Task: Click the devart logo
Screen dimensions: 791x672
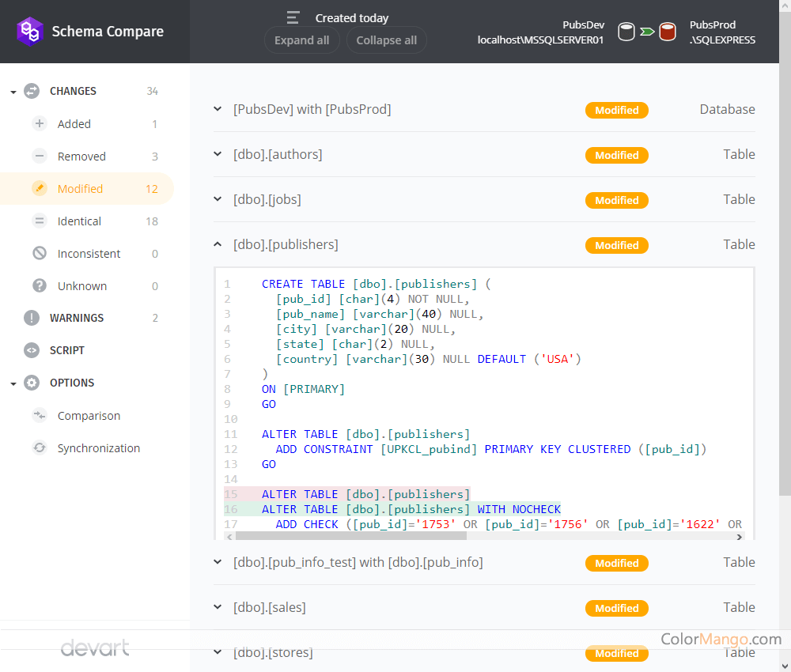Action: coord(95,647)
